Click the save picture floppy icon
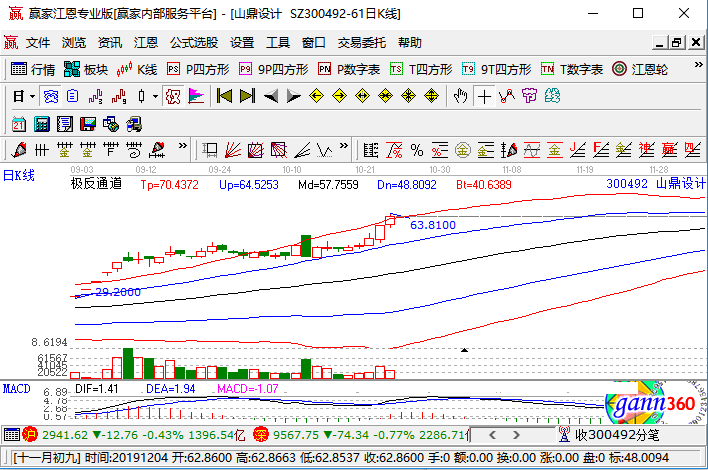 88,124
